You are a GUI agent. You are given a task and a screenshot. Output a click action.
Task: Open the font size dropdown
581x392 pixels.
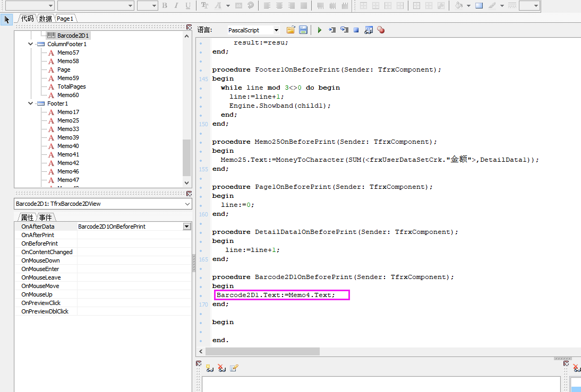[154, 5]
